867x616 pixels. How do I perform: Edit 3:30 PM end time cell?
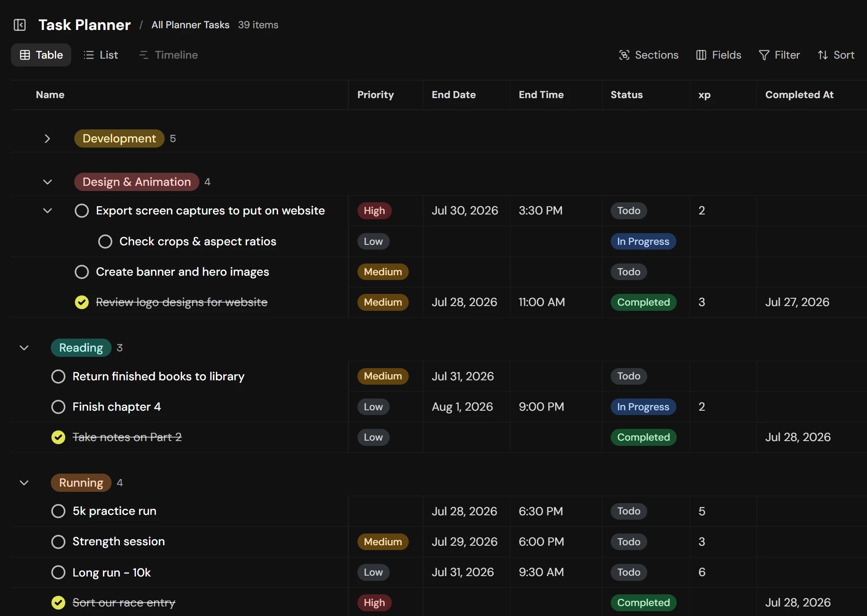(556, 211)
